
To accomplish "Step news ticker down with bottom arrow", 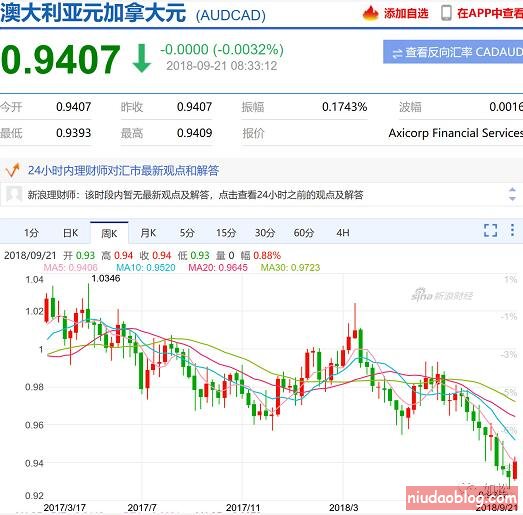I will (x=512, y=198).
